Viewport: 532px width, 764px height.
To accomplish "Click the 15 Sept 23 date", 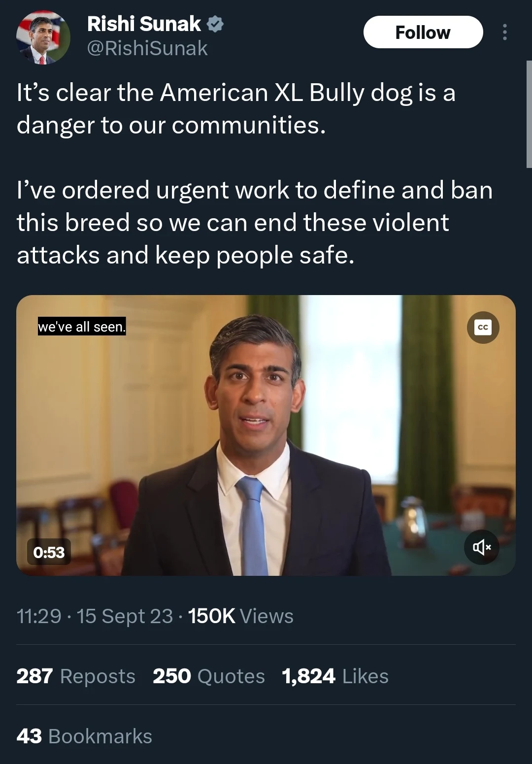I will 125,616.
